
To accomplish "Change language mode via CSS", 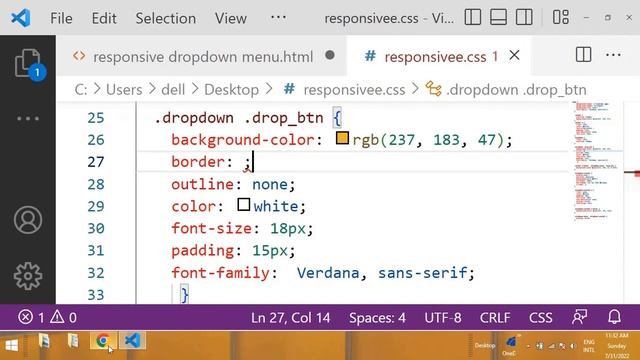I will coord(540,318).
